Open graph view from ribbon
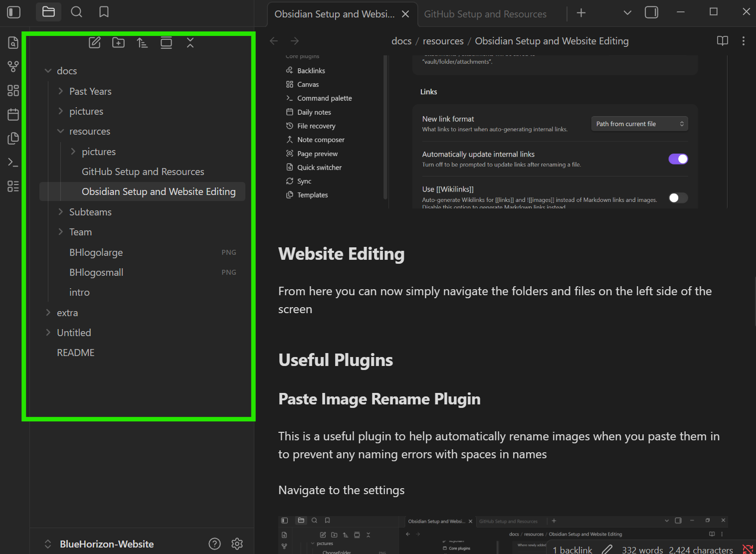 13,66
